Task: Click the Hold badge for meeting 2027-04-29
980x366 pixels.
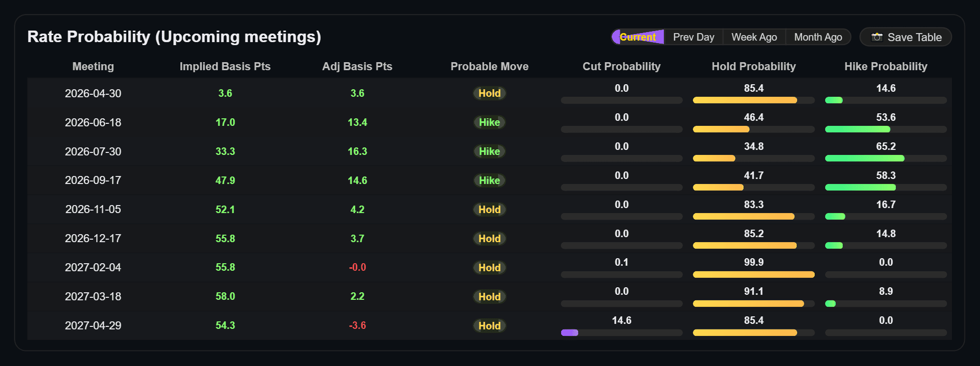Action: 489,325
